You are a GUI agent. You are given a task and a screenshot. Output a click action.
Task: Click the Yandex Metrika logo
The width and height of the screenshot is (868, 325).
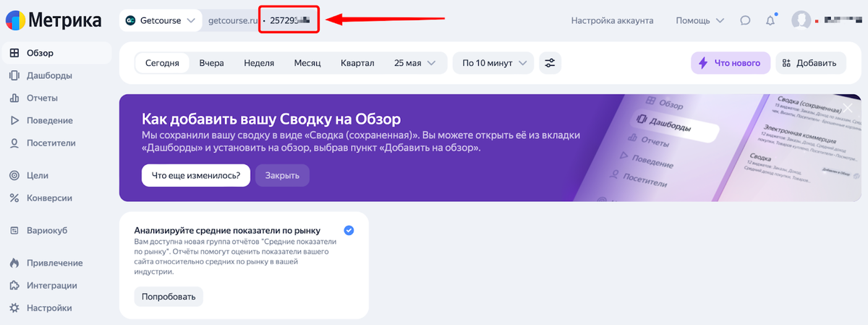tap(53, 20)
